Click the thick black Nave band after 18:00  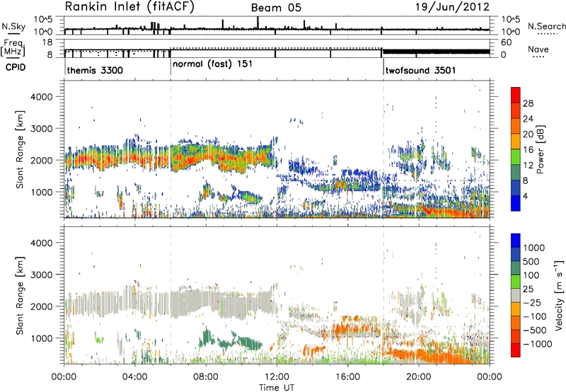436,52
